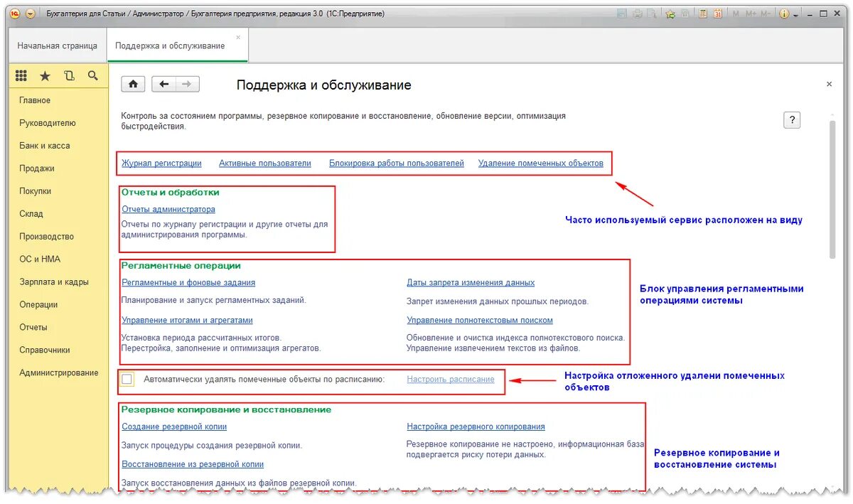853x504 pixels.
Task: Open the Руководителю section
Action: tap(48, 123)
